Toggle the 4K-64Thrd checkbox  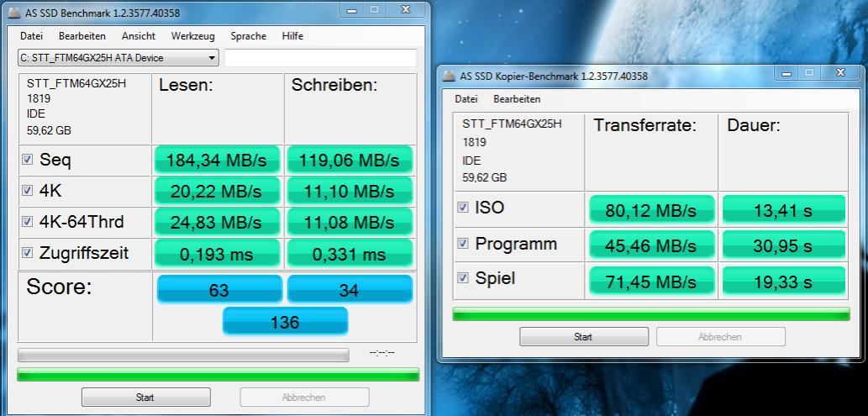coord(27,222)
